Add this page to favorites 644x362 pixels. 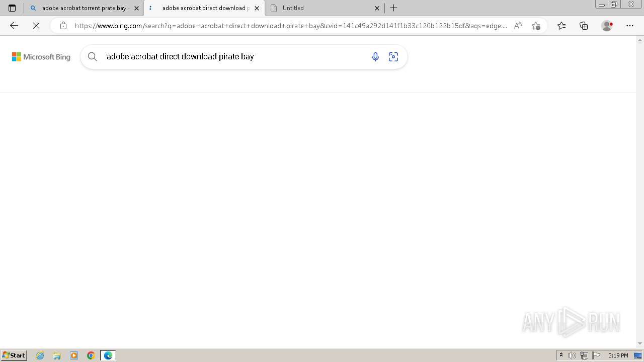(536, 26)
